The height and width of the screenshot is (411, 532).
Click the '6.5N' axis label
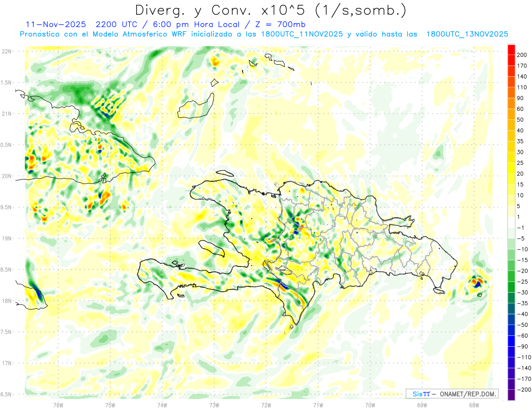point(6,394)
